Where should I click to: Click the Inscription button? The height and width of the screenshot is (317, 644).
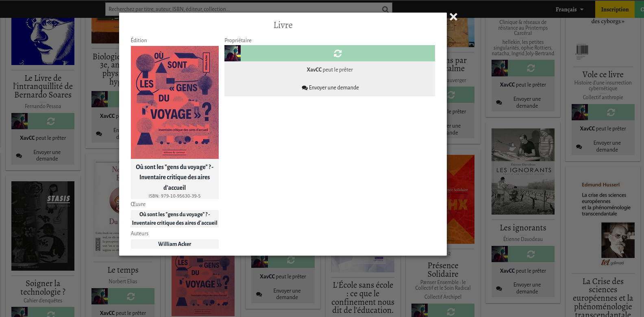(615, 9)
